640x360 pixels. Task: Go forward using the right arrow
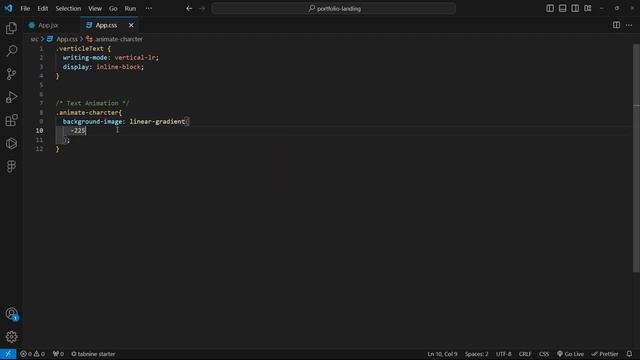click(x=202, y=8)
